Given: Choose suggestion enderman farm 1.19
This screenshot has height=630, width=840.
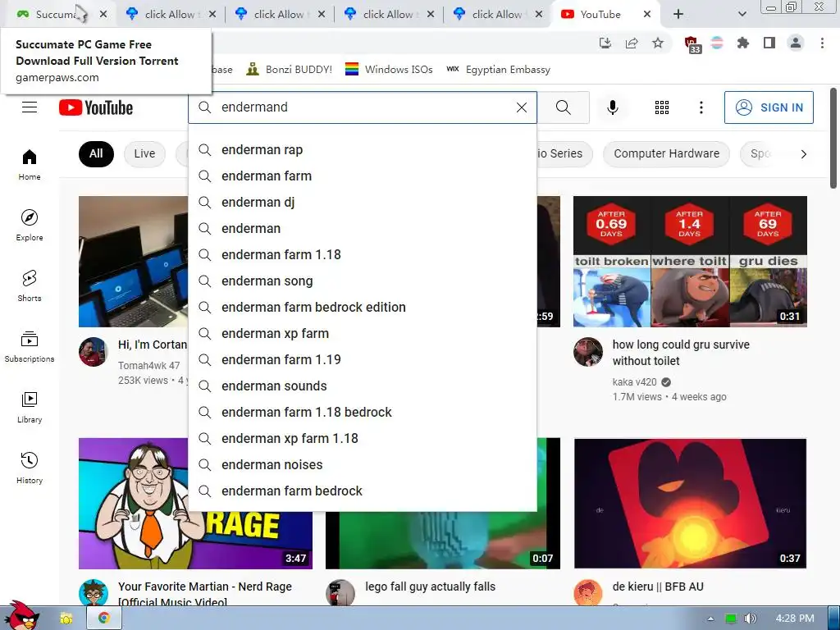Looking at the screenshot, I should 363,359.
